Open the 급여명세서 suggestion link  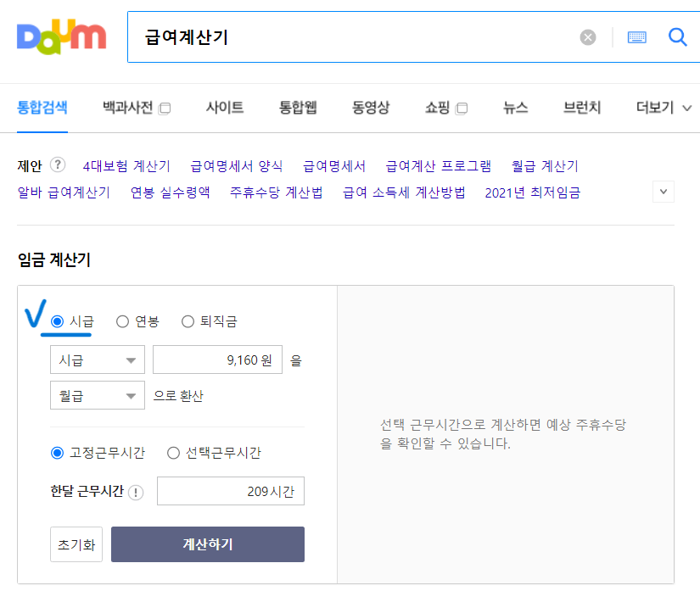334,166
